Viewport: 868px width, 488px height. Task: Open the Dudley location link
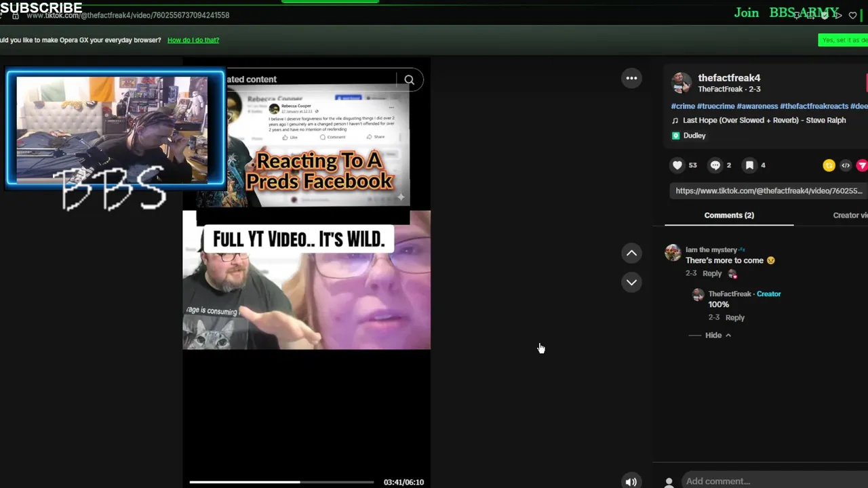694,136
